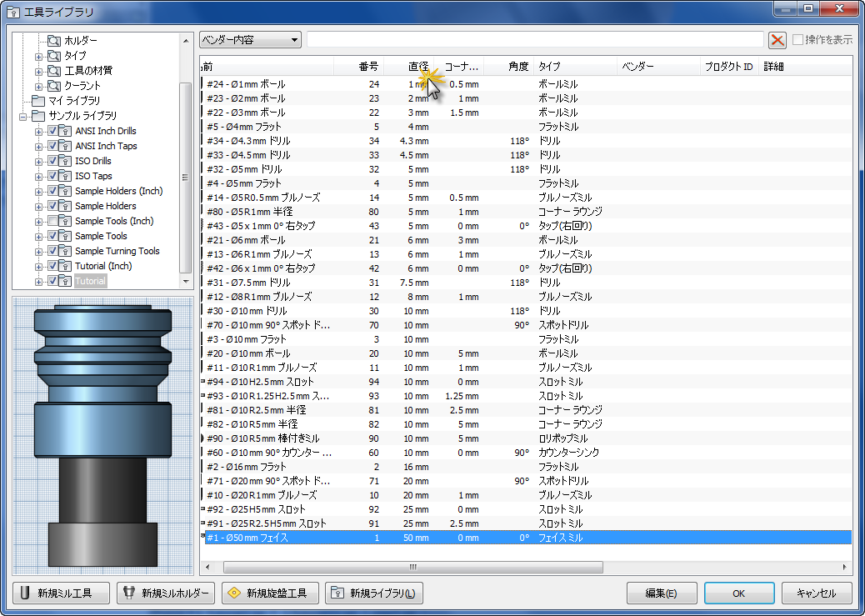
Task: Click the 新規ミル工具 button
Action: (61, 593)
